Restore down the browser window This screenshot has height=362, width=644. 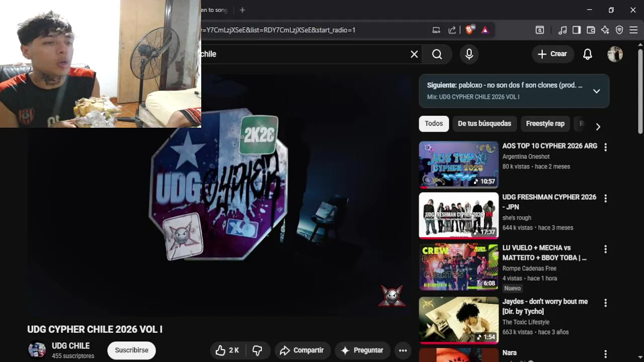click(x=611, y=10)
